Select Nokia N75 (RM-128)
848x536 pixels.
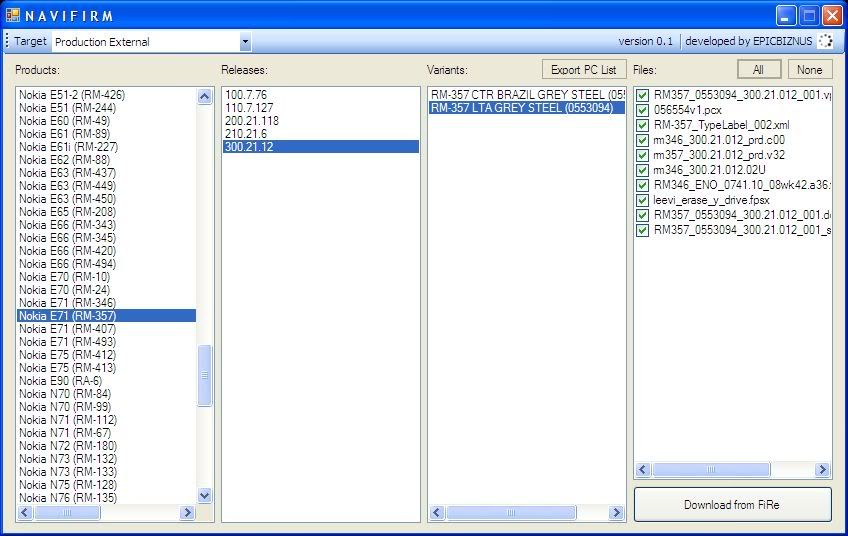click(x=107, y=484)
